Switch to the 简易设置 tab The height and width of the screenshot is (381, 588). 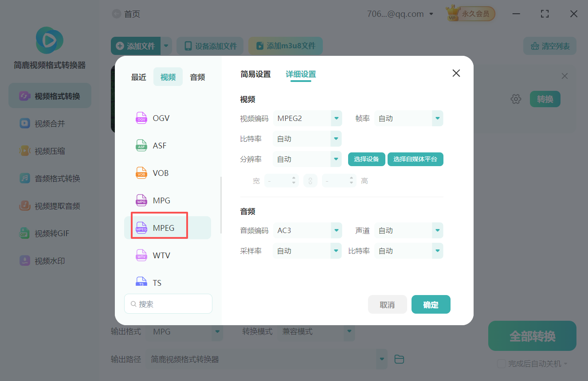[x=255, y=74]
